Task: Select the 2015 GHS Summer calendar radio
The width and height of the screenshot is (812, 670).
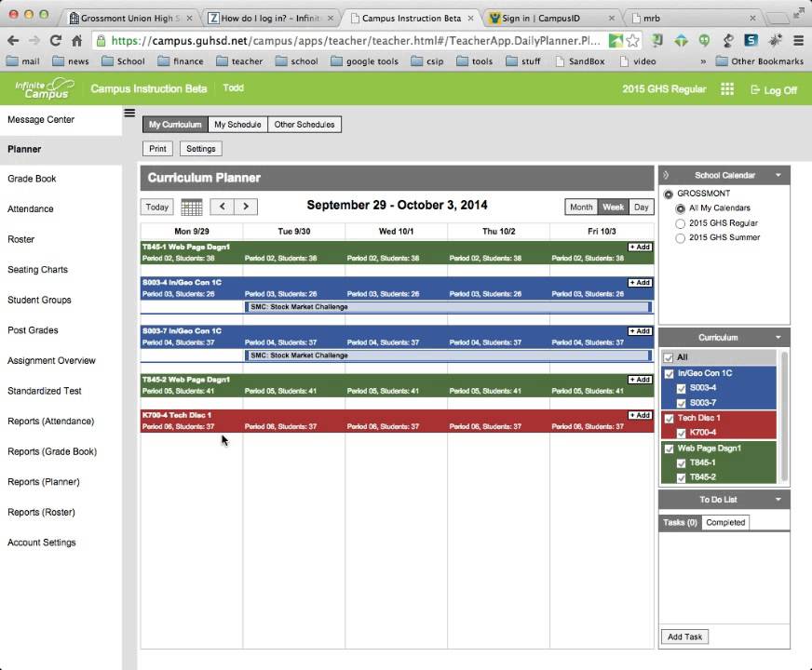Action: 681,238
